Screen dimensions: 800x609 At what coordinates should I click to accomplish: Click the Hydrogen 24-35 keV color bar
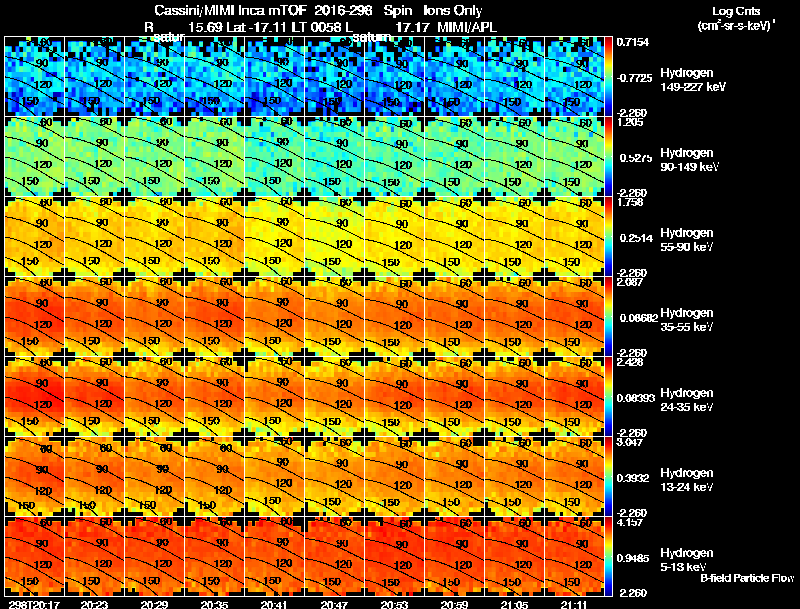pos(608,396)
